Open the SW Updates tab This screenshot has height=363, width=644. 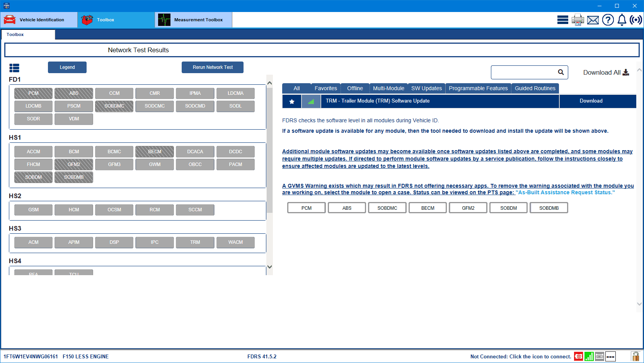pos(426,88)
